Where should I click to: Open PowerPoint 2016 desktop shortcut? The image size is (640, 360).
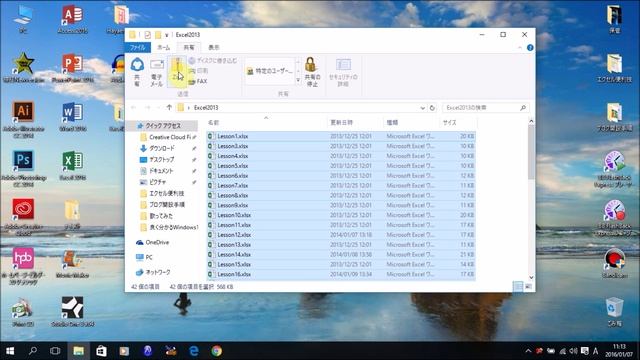coord(73,69)
